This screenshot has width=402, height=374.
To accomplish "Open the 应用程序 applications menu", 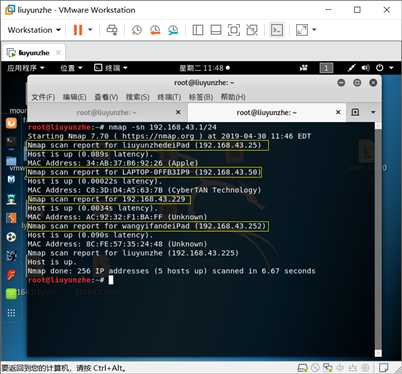I will click(x=26, y=68).
